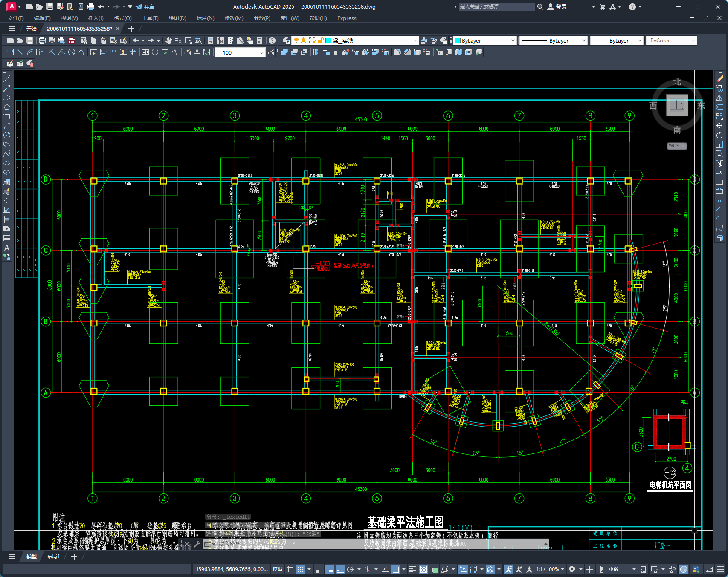
Task: Toggle the drawing grid display
Action: [x=290, y=569]
